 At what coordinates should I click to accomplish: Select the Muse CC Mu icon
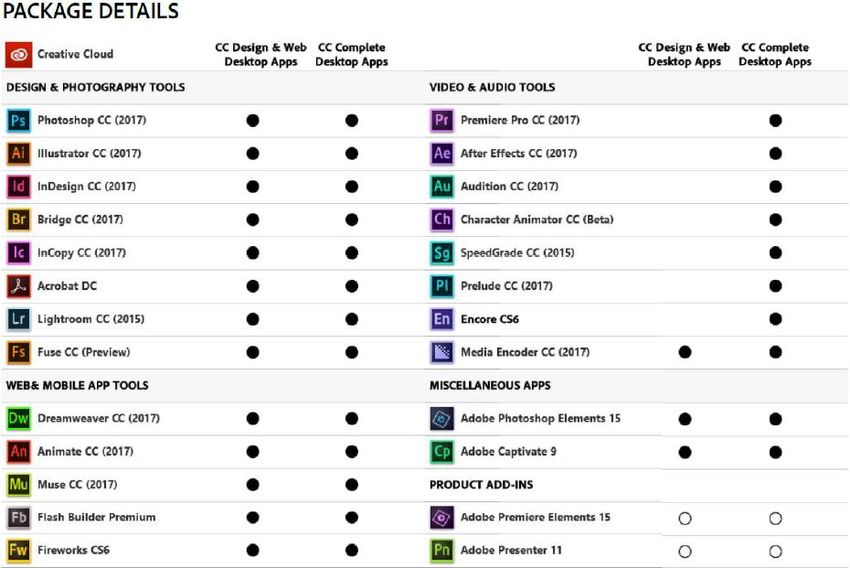18,485
